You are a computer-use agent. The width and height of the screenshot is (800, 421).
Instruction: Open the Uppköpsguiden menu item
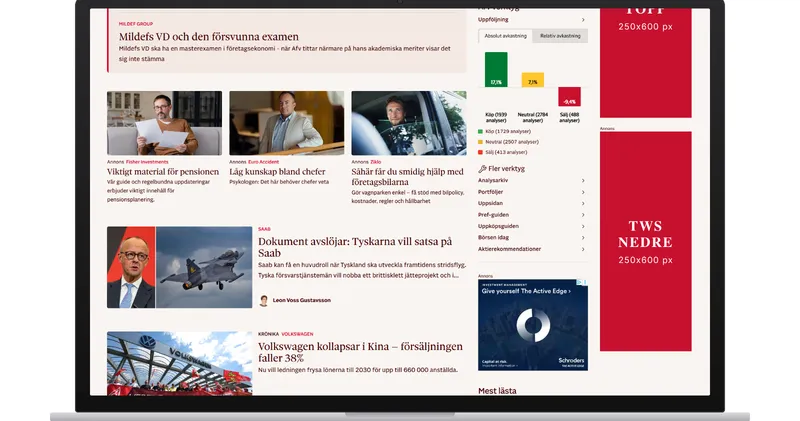[x=498, y=227]
